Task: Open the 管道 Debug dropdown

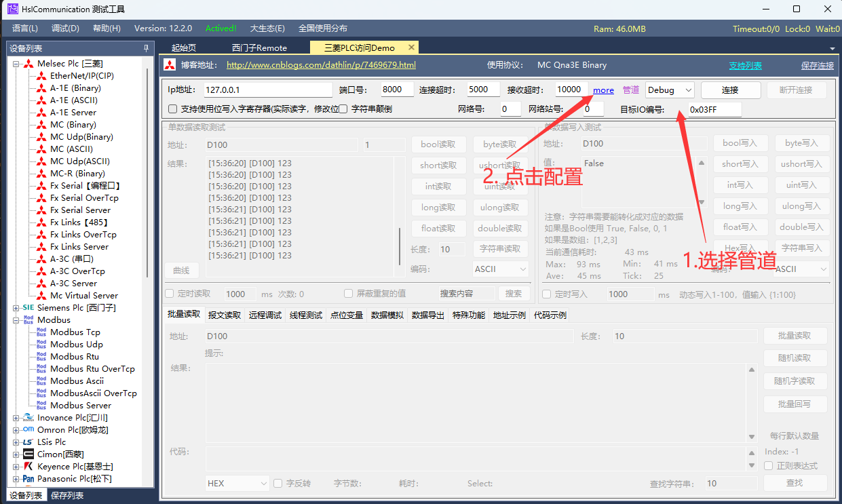Action: pyautogui.click(x=670, y=90)
